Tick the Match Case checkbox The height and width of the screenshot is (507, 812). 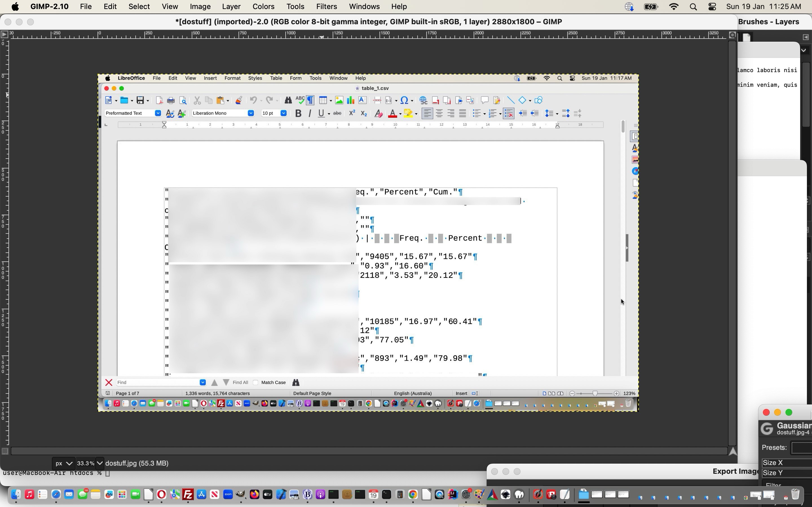point(256,383)
